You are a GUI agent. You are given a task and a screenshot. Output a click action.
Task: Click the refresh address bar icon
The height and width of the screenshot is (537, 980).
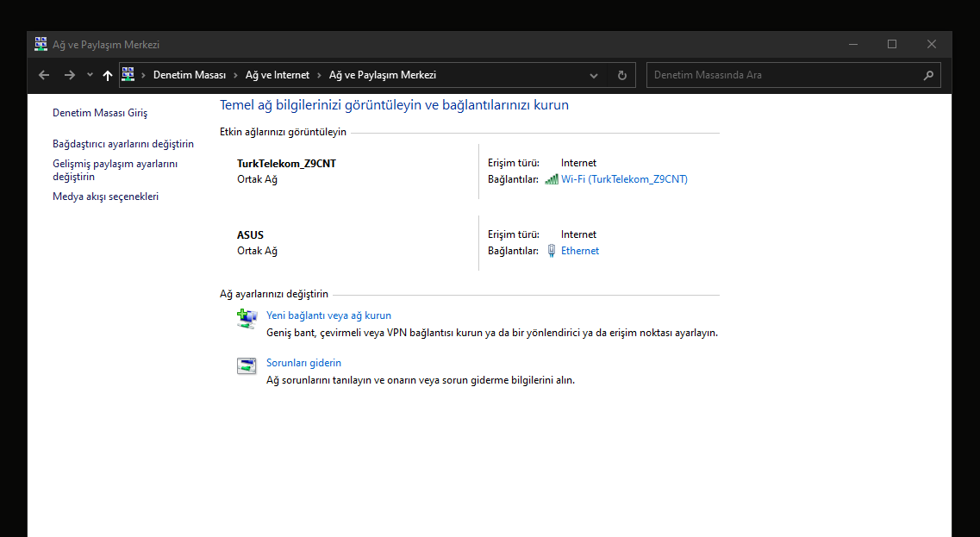(621, 75)
